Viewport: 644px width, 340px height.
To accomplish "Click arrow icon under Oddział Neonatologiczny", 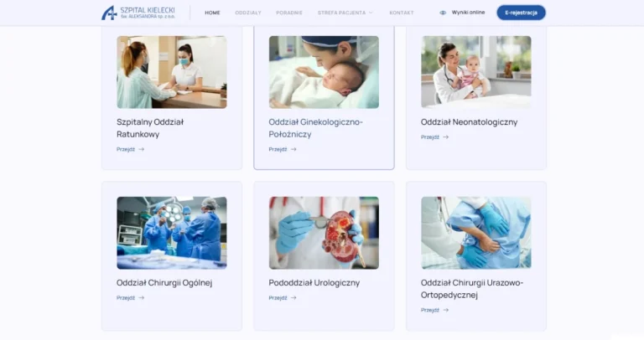I will 445,137.
